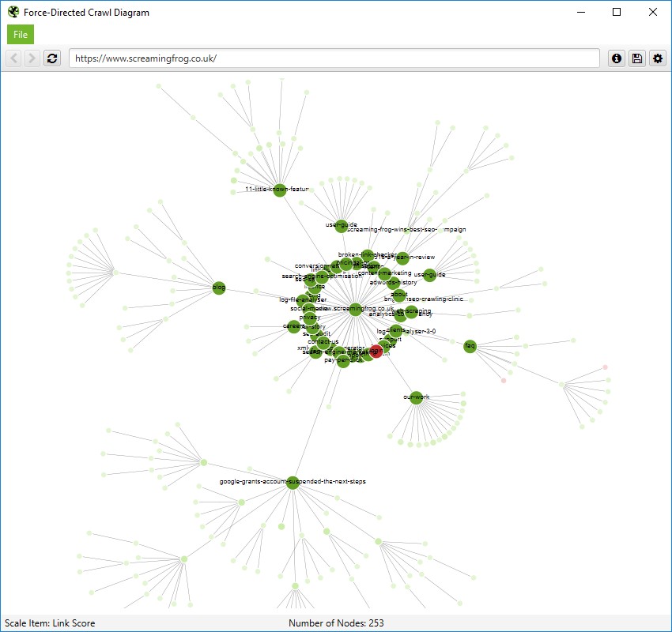Close the Force-Directed Crawl Diagram window
The width and height of the screenshot is (672, 632).
click(x=653, y=12)
